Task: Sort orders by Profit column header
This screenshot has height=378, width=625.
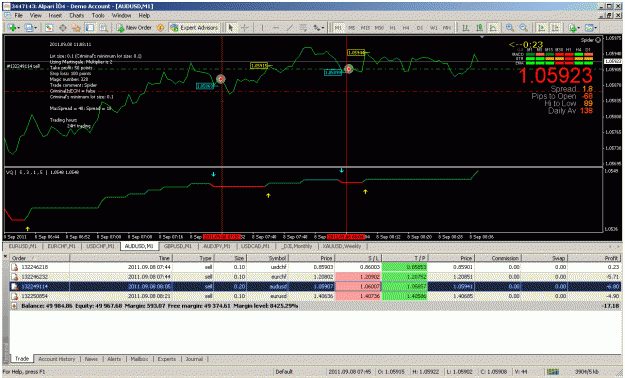Action: click(594, 258)
